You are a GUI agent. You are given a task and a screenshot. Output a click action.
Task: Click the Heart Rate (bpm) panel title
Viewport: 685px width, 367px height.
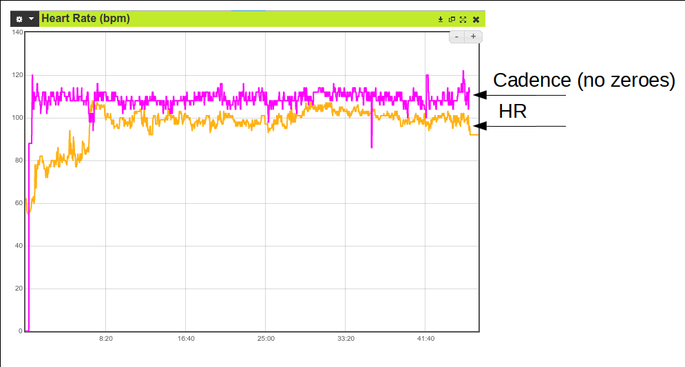86,18
